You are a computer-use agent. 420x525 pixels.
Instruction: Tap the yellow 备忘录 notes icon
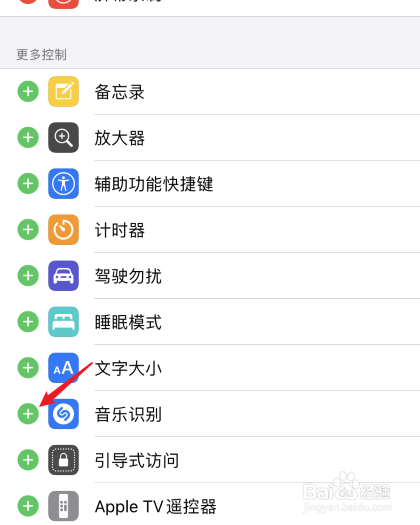(64, 91)
